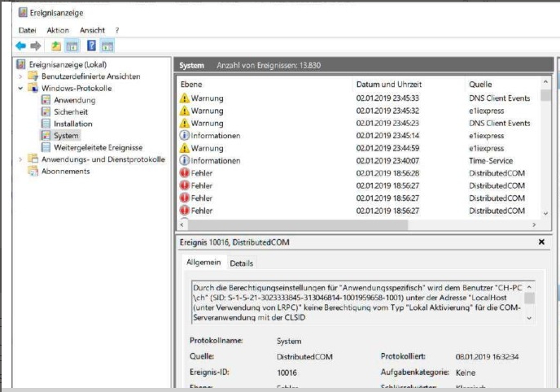This screenshot has width=560, height=392.
Task: Open the ? help menu
Action: click(x=116, y=30)
